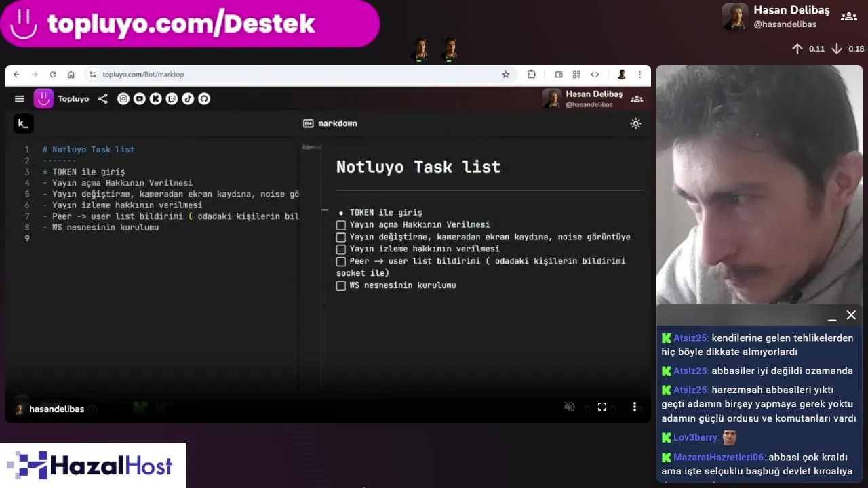Click the Lov3berry username in chat

coord(696,438)
